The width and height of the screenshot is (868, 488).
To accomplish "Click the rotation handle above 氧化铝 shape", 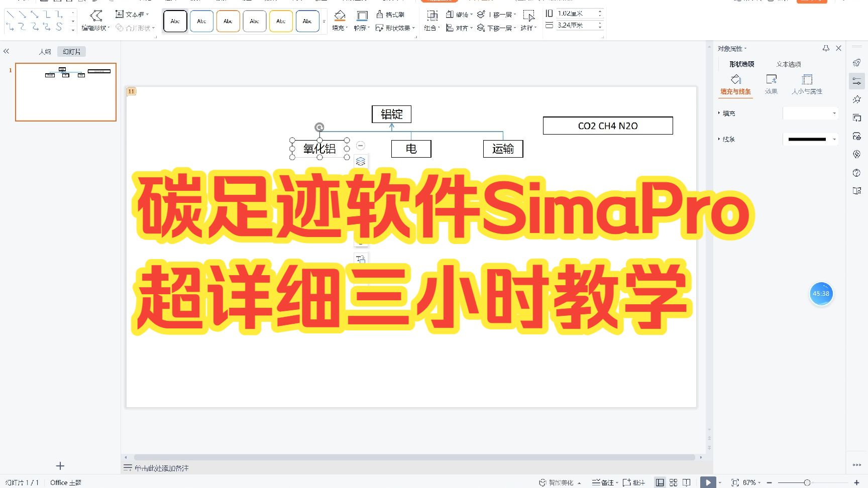I will (319, 128).
